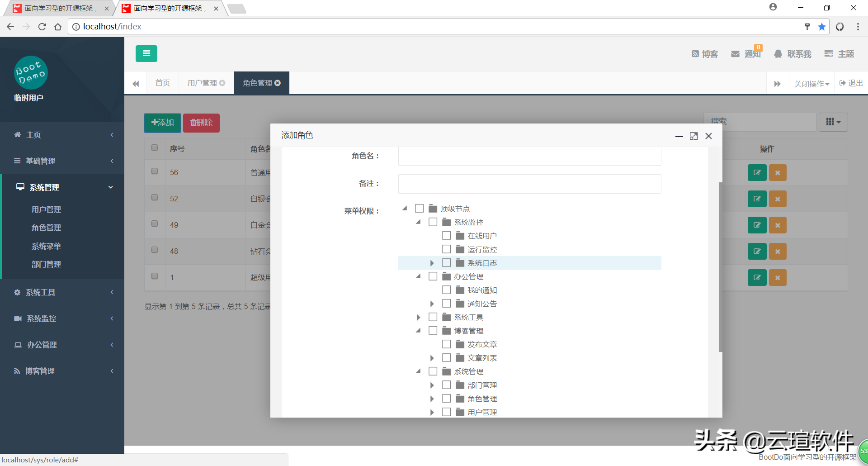Open 主页 in the sidebar
This screenshot has width=868, height=466.
(x=62, y=135)
